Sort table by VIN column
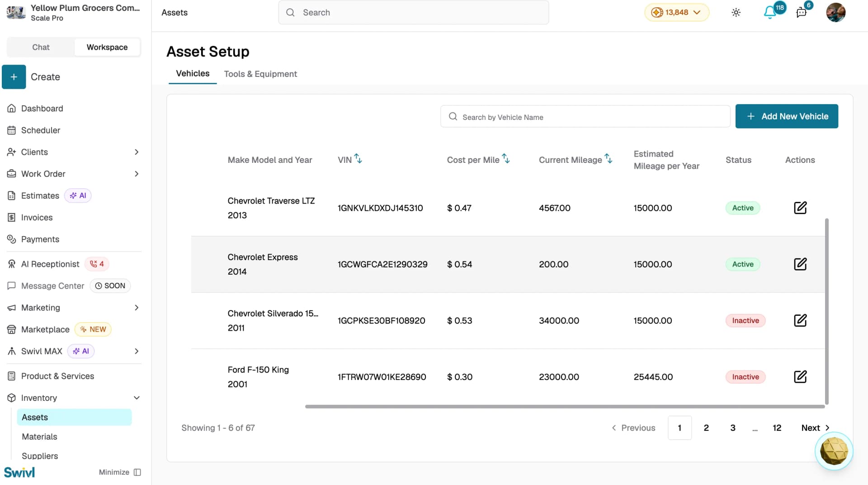 click(358, 159)
